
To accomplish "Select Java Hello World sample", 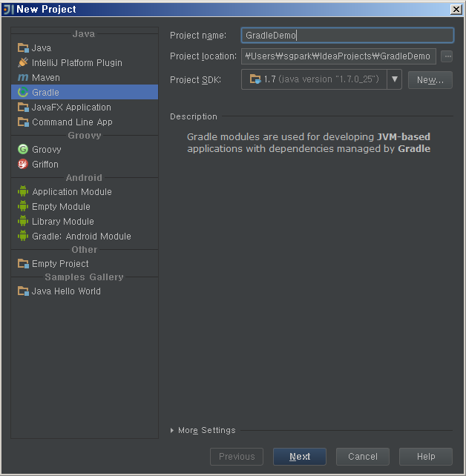I will pyautogui.click(x=85, y=291).
